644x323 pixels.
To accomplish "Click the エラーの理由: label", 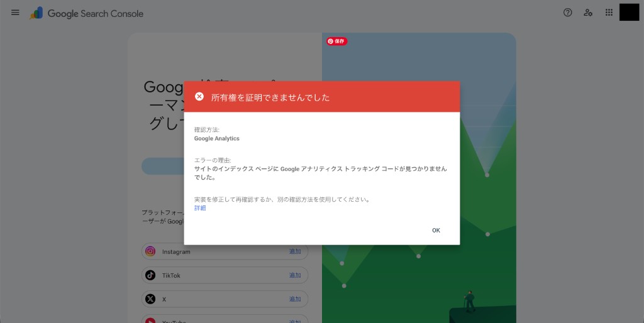I will (213, 160).
